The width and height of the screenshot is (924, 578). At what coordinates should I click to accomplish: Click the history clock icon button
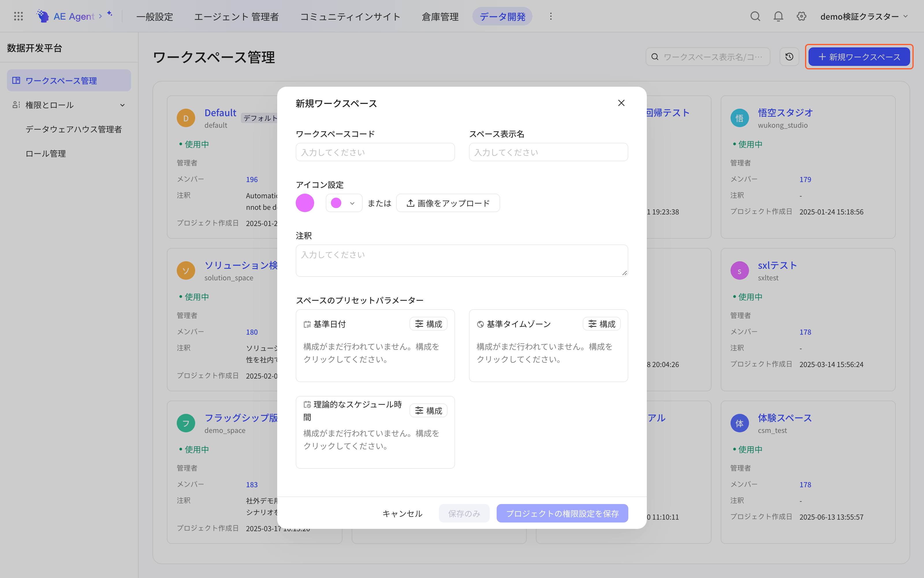(x=789, y=57)
